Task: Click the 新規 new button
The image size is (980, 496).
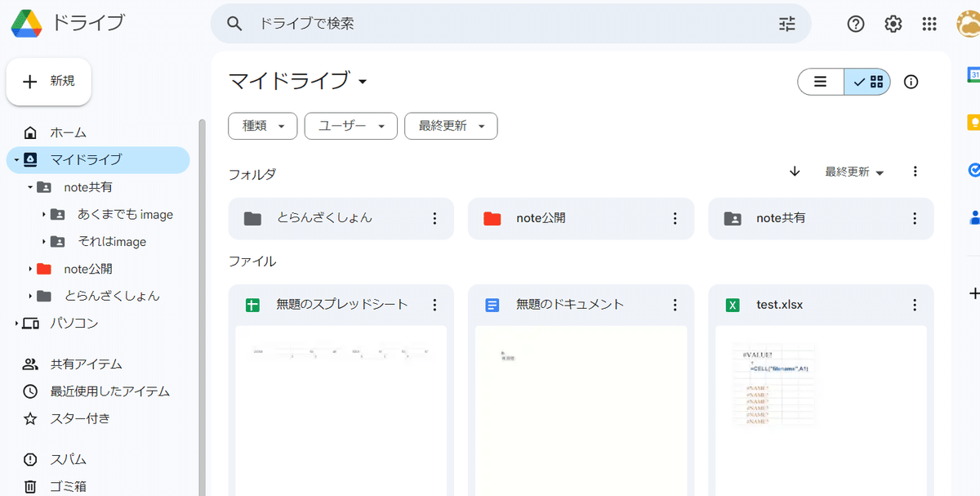Action: [49, 81]
